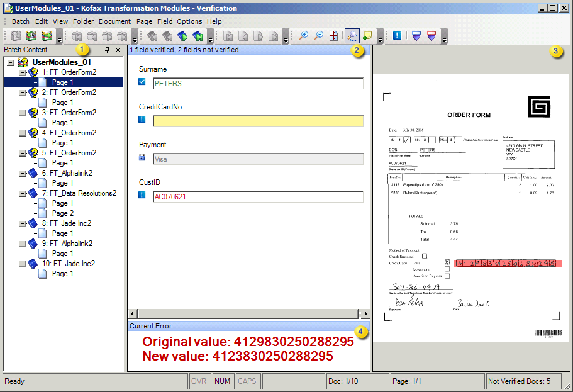Collapse the first FT_OrderForm2 tree node
This screenshot has height=392, width=573.
(22, 72)
